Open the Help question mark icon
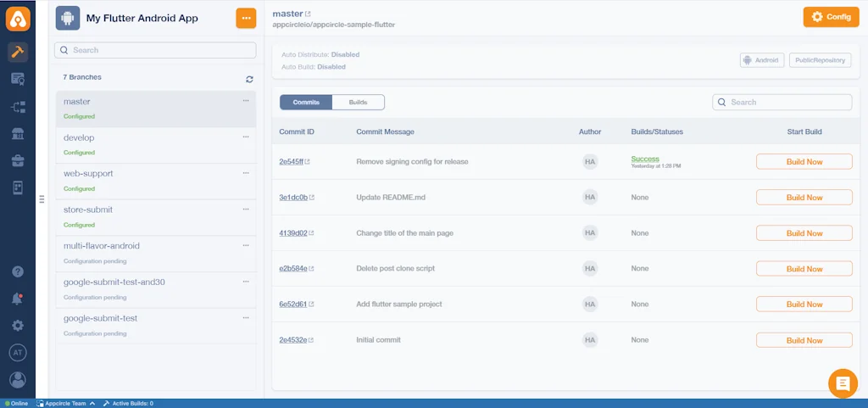 18,271
